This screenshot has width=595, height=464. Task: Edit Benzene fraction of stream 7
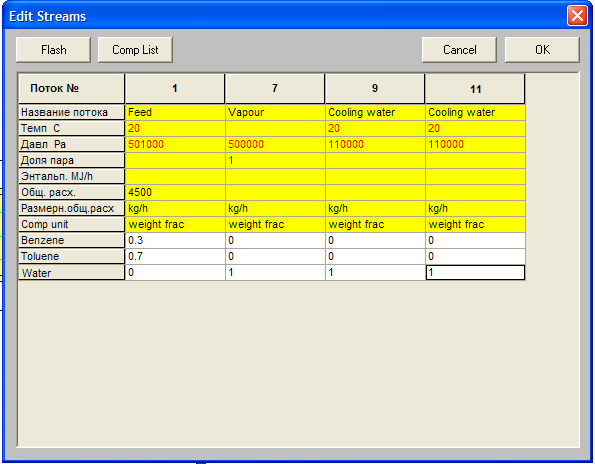[x=275, y=240]
